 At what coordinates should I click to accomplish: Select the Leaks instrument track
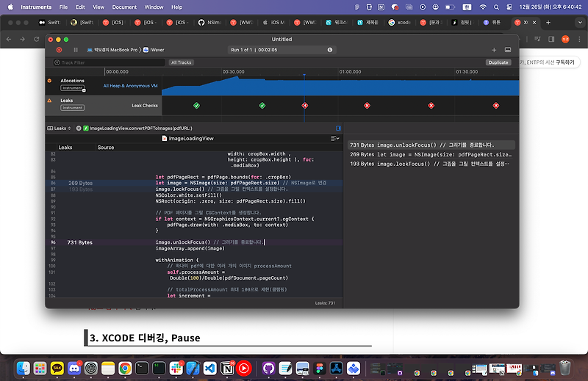point(104,105)
